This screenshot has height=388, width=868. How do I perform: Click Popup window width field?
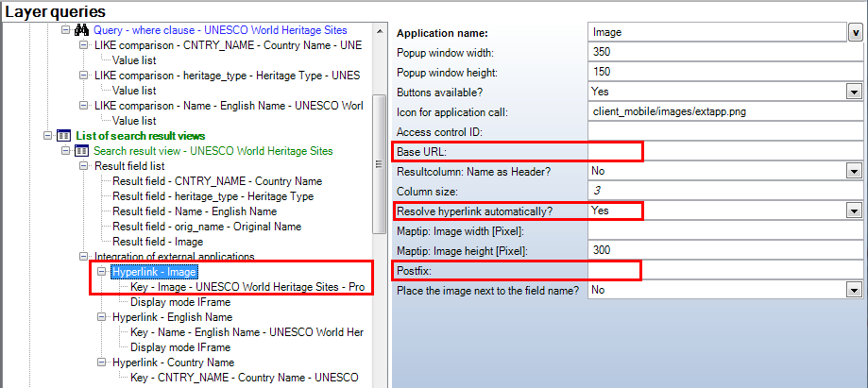725,52
